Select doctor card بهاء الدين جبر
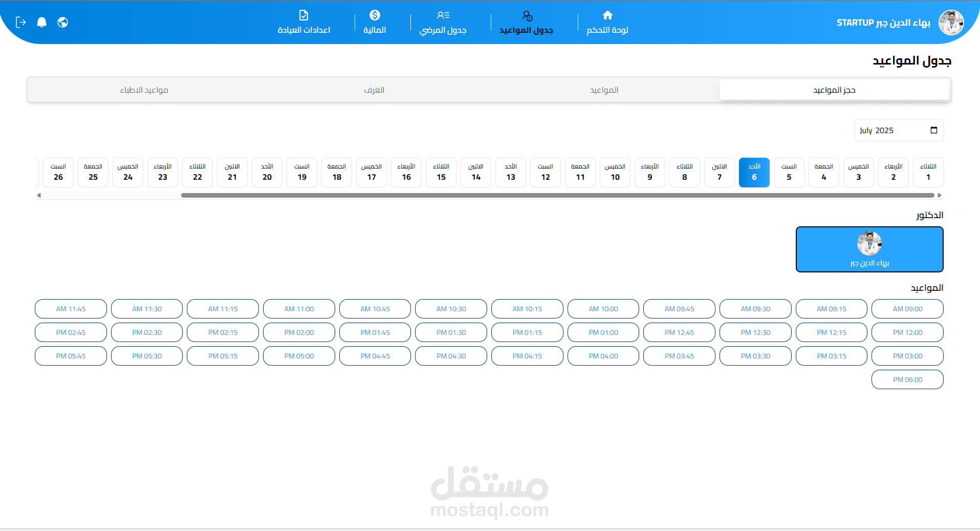Screen dimensions: 980x531 [869, 249]
